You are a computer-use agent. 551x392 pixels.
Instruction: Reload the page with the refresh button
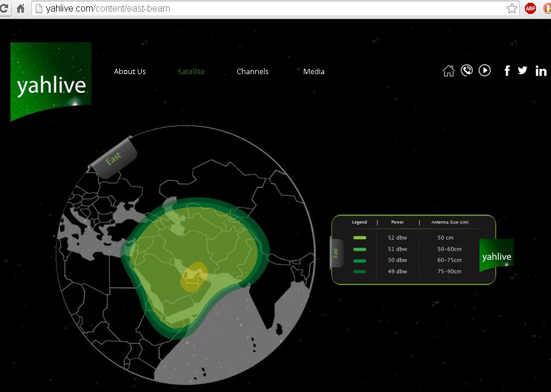tap(5, 9)
